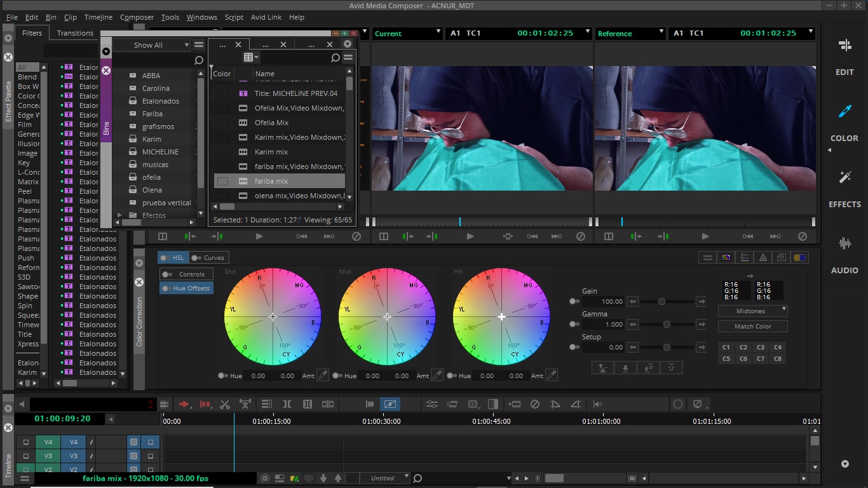Click the Match Color button

[x=753, y=326]
